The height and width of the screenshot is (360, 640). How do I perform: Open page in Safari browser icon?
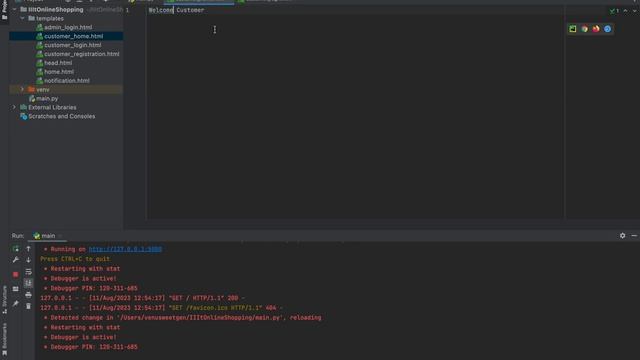click(x=607, y=29)
